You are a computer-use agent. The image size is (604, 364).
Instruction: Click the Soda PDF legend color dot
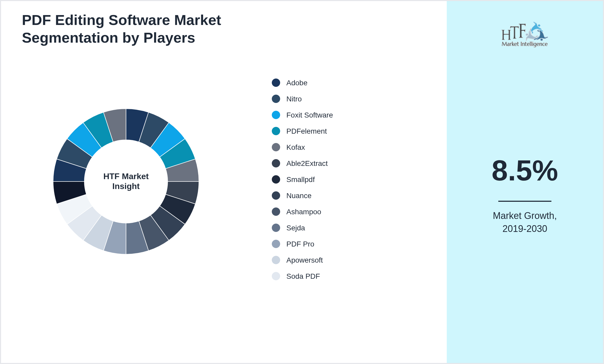(276, 276)
